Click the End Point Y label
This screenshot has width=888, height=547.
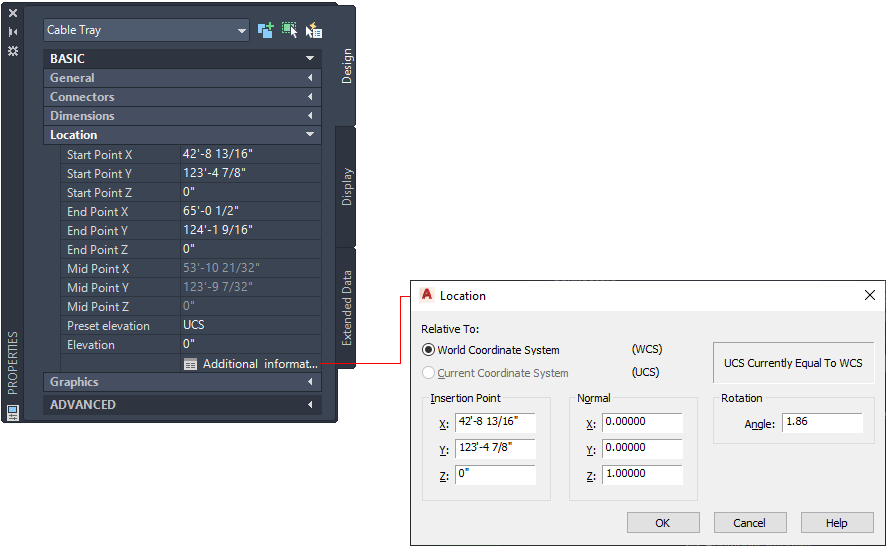pyautogui.click(x=97, y=230)
